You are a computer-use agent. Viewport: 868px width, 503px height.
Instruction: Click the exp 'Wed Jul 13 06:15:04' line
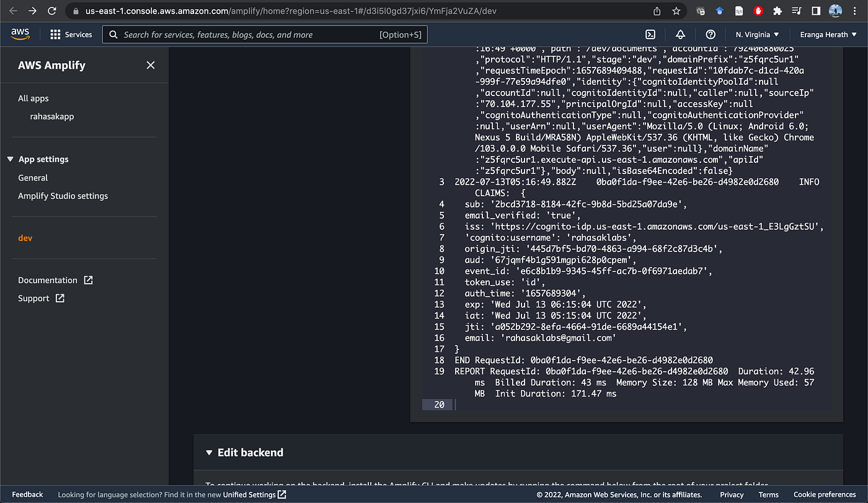(556, 304)
